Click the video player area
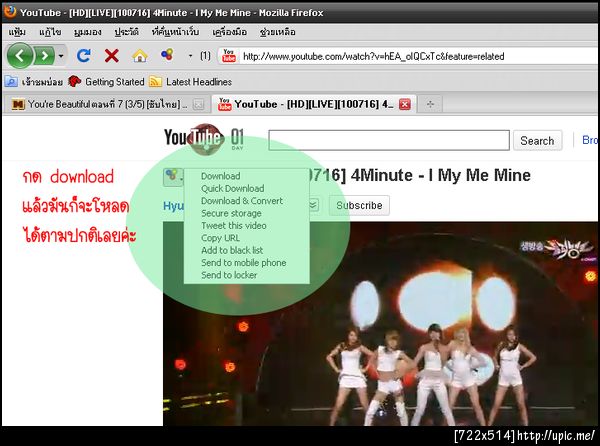 [380, 324]
